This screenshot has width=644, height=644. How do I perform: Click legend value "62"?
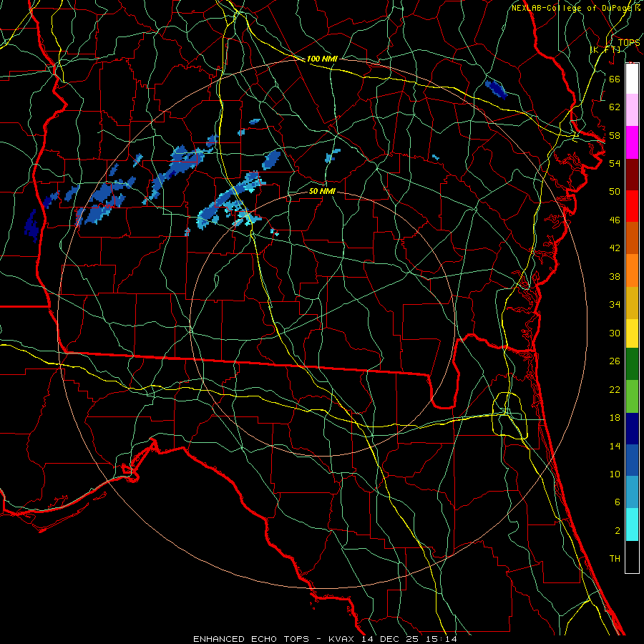[x=615, y=107]
